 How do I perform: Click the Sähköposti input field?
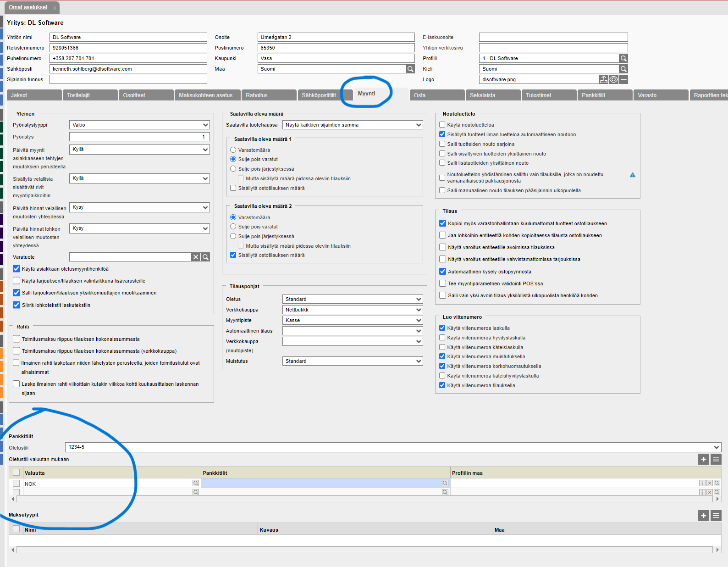128,69
